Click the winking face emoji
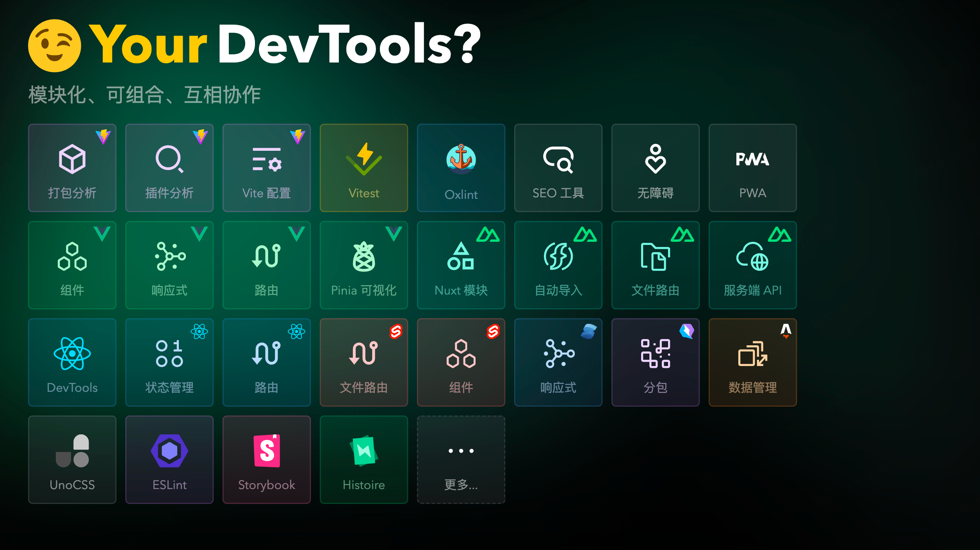 click(x=55, y=46)
